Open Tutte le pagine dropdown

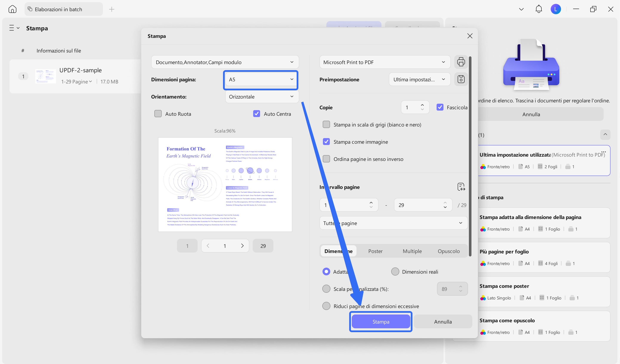[393, 223]
